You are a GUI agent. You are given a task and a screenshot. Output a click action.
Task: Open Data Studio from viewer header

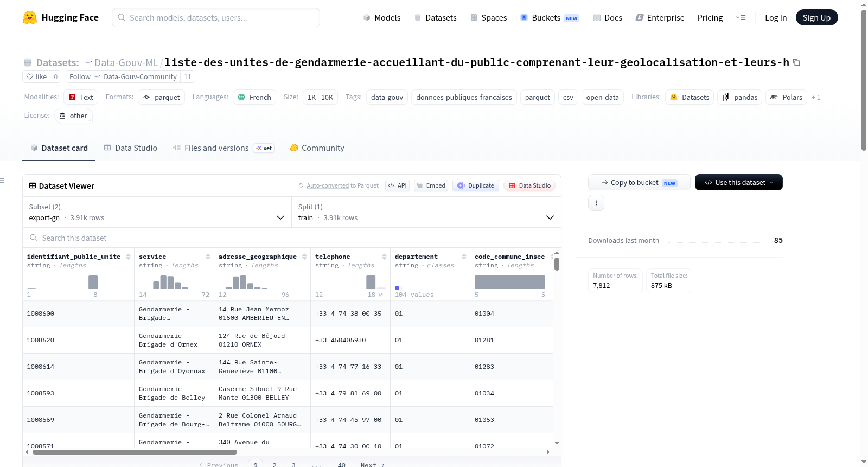[x=529, y=185]
